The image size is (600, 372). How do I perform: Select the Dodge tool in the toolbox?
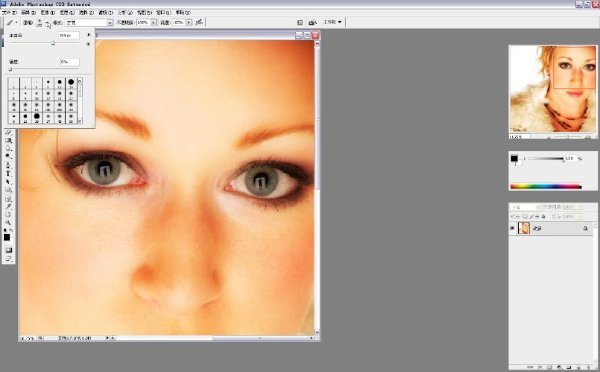click(8, 157)
